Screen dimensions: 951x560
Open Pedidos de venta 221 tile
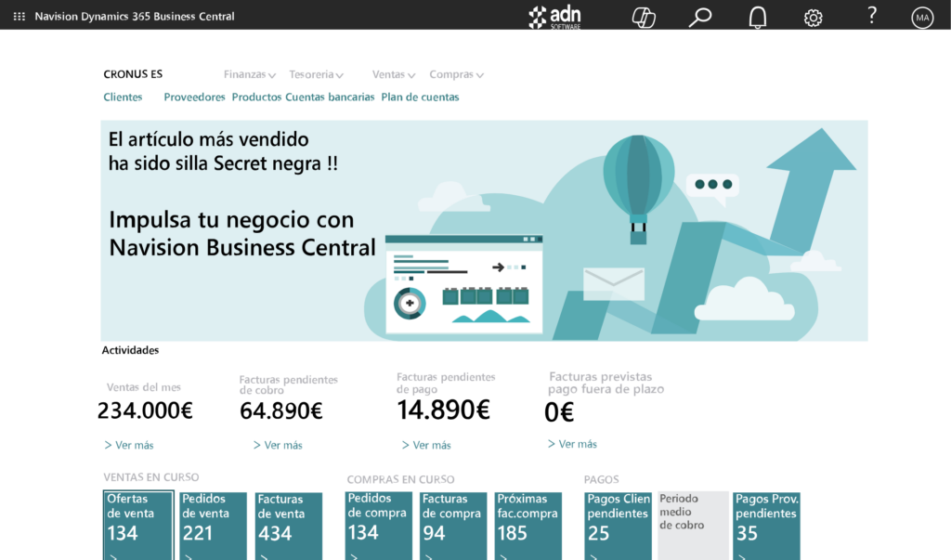214,526
